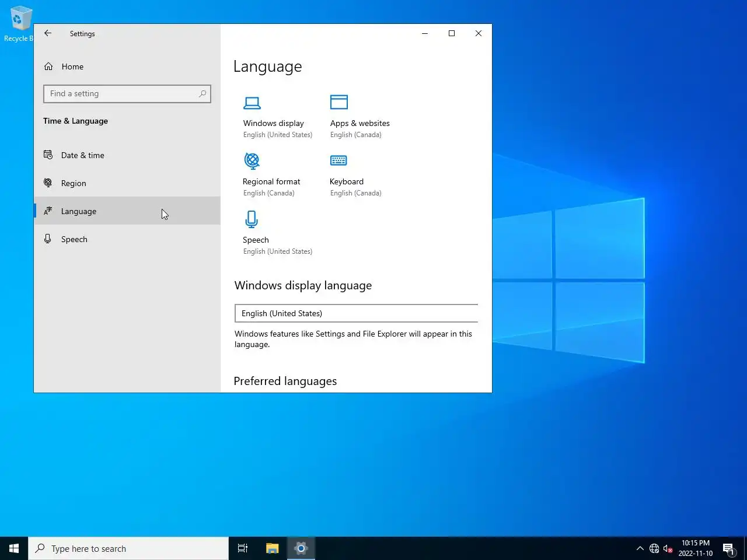The width and height of the screenshot is (747, 560).
Task: Maximize the Settings window
Action: tap(452, 33)
